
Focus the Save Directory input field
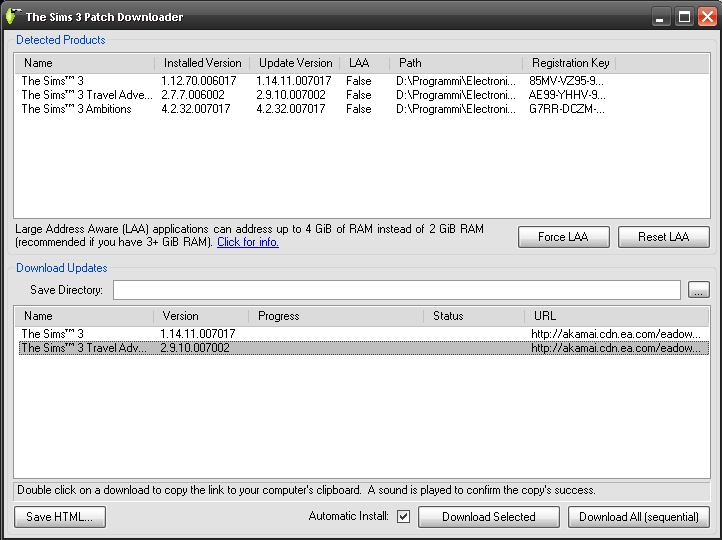(x=396, y=290)
